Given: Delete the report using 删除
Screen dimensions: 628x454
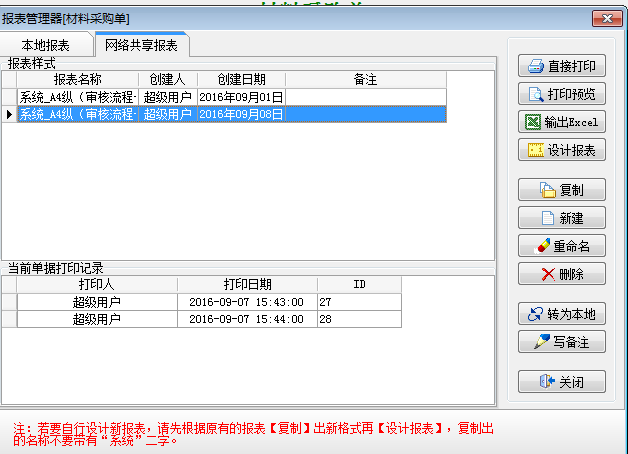Looking at the screenshot, I should pyautogui.click(x=561, y=274).
